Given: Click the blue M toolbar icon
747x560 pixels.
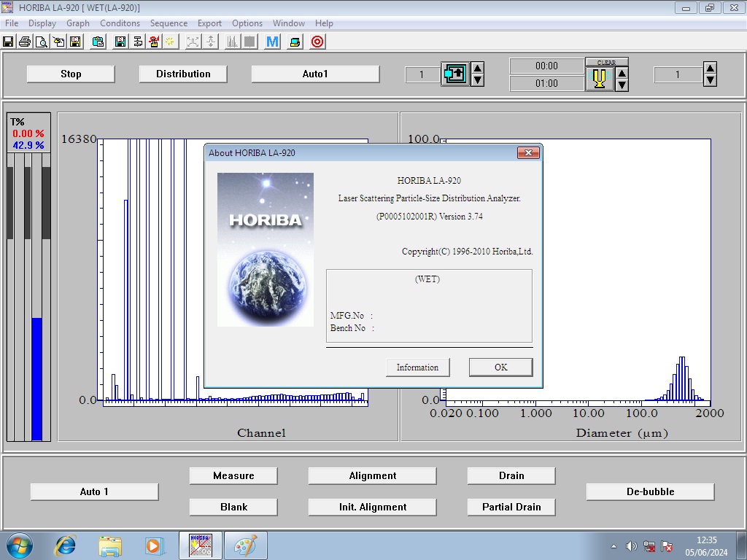Looking at the screenshot, I should click(272, 42).
